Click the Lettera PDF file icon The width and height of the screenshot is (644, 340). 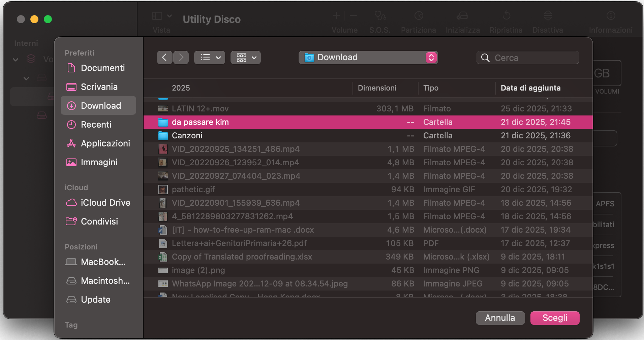click(163, 243)
